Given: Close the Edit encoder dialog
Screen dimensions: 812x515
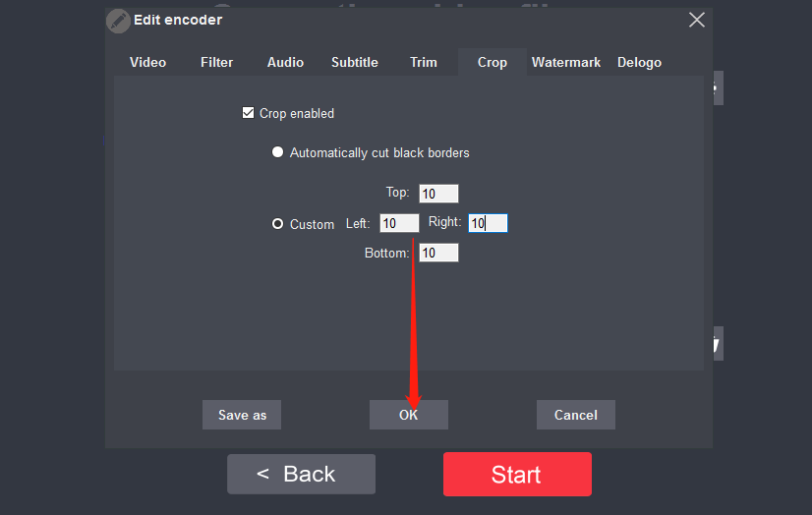Looking at the screenshot, I should 697,21.
